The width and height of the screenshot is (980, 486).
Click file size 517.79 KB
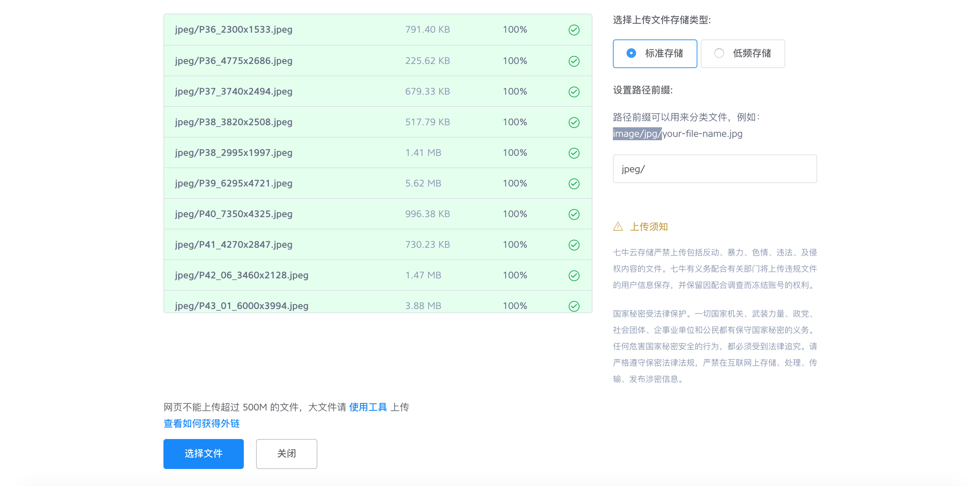click(x=428, y=122)
